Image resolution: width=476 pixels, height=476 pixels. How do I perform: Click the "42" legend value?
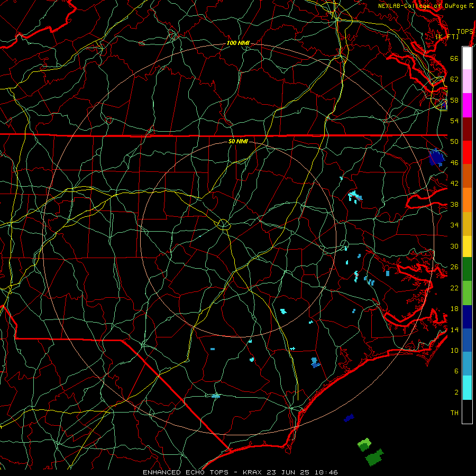coord(454,184)
